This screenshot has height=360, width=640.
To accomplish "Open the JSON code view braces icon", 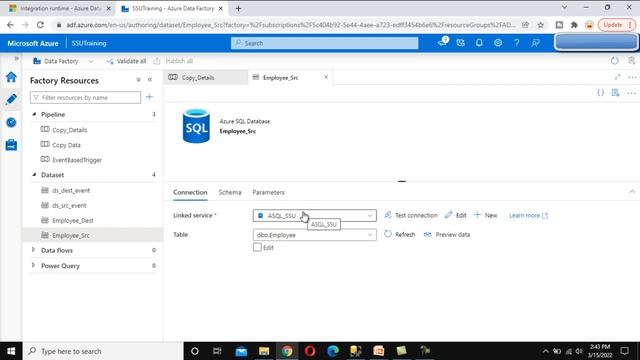I will tap(600, 93).
